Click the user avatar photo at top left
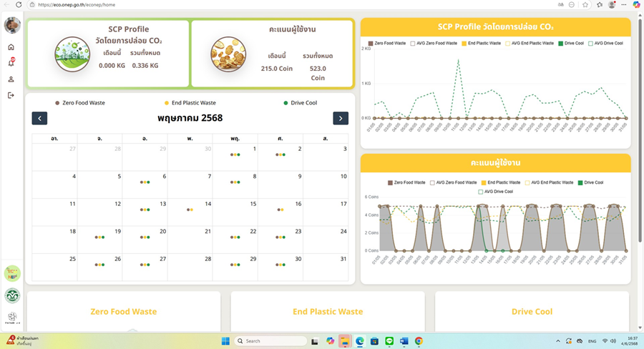This screenshot has height=349, width=644. pyautogui.click(x=12, y=25)
